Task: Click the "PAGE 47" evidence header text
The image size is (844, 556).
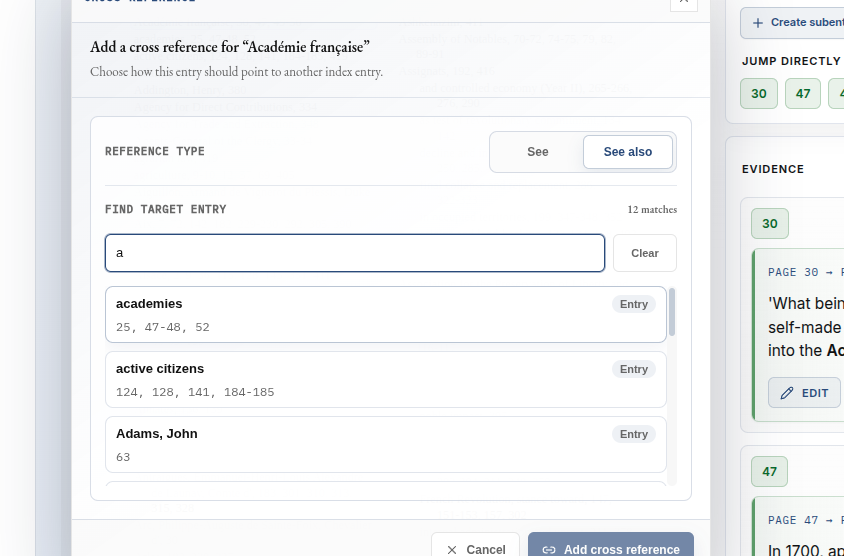Action: [x=793, y=520]
